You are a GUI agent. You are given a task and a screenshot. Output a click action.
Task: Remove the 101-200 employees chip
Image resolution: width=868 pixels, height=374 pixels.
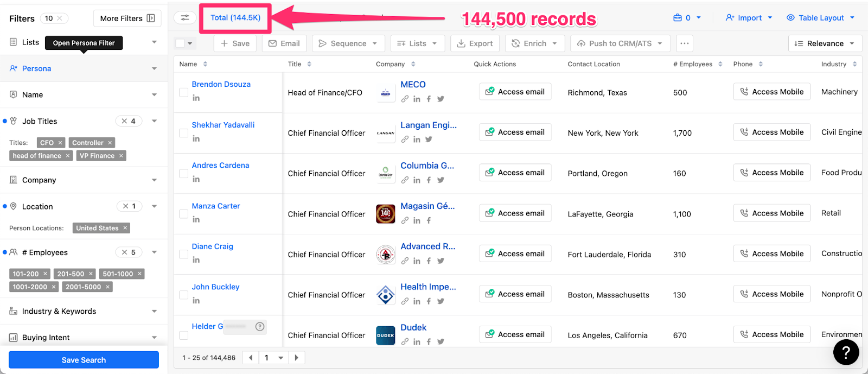click(x=45, y=274)
